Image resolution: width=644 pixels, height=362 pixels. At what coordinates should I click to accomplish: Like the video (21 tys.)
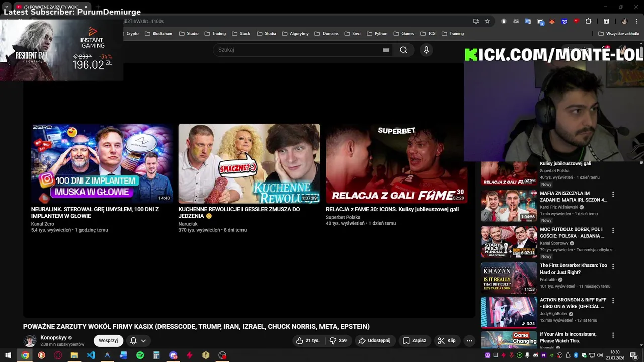308,340
